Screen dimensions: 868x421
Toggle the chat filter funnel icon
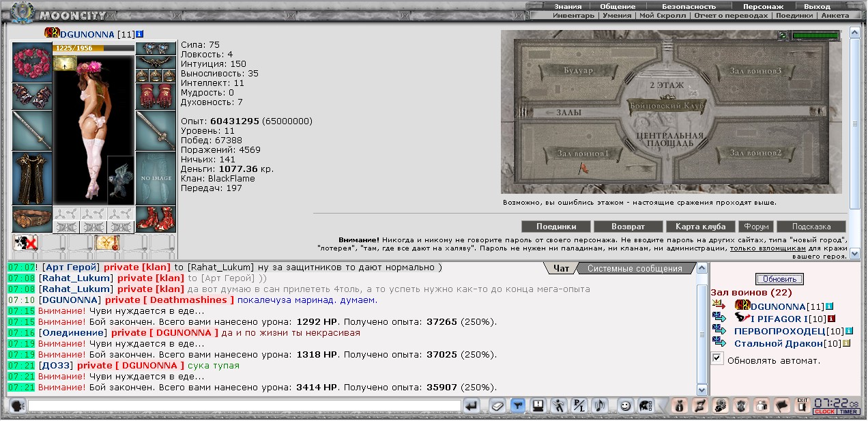point(518,406)
